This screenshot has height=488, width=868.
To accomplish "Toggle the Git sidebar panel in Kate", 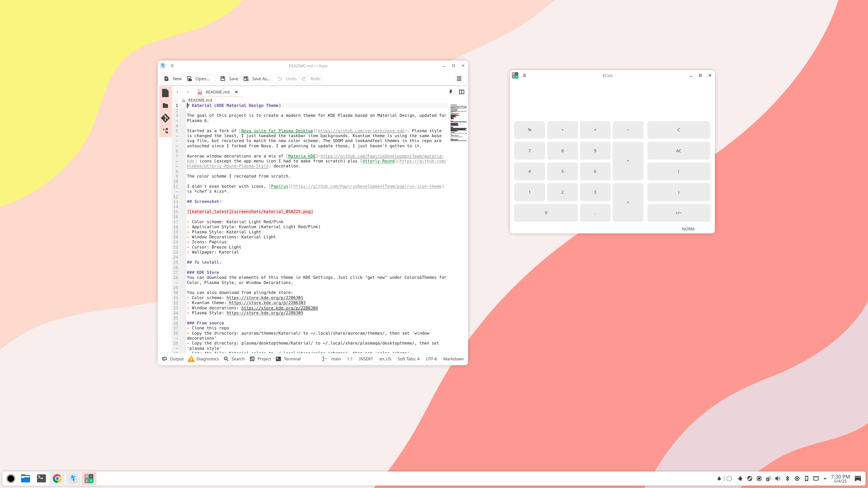I will 165,118.
